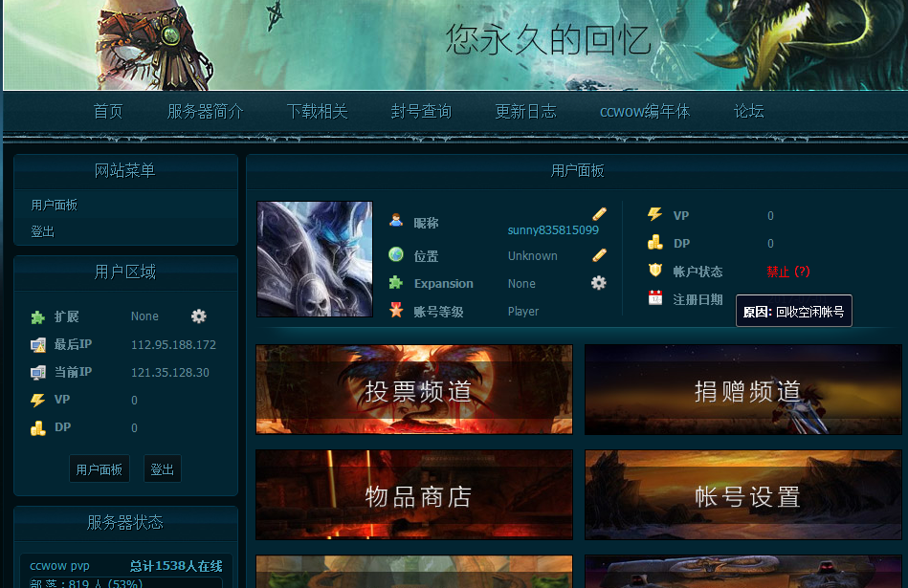Click the gear icon next to 扩展

(x=198, y=316)
